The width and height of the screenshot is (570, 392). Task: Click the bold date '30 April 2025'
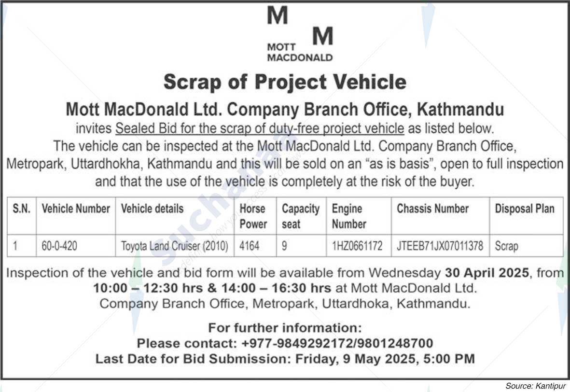487,273
